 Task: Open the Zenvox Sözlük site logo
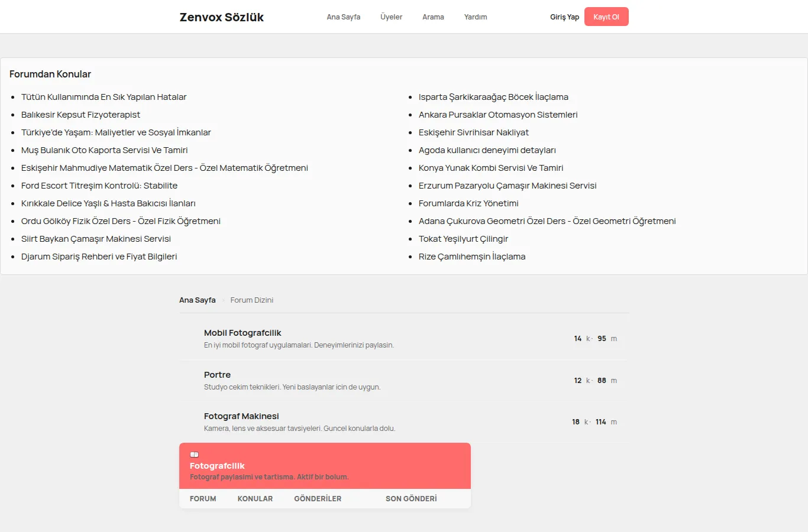pos(222,17)
